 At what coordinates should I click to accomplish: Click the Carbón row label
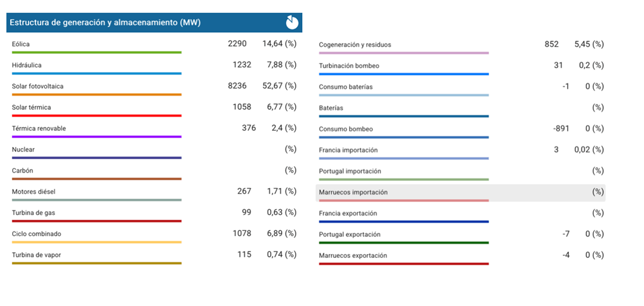click(22, 171)
